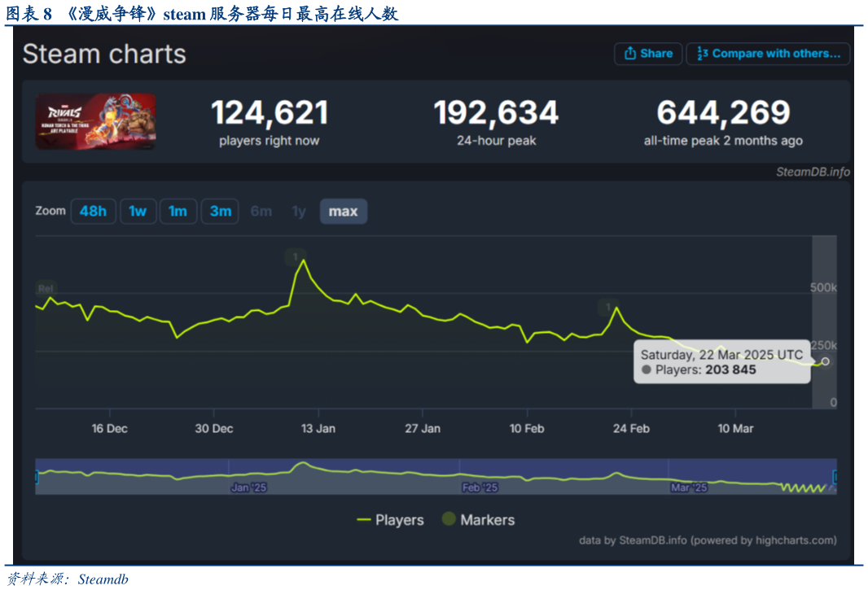Set chart zoom to 1m
This screenshot has height=590, width=868.
(178, 212)
